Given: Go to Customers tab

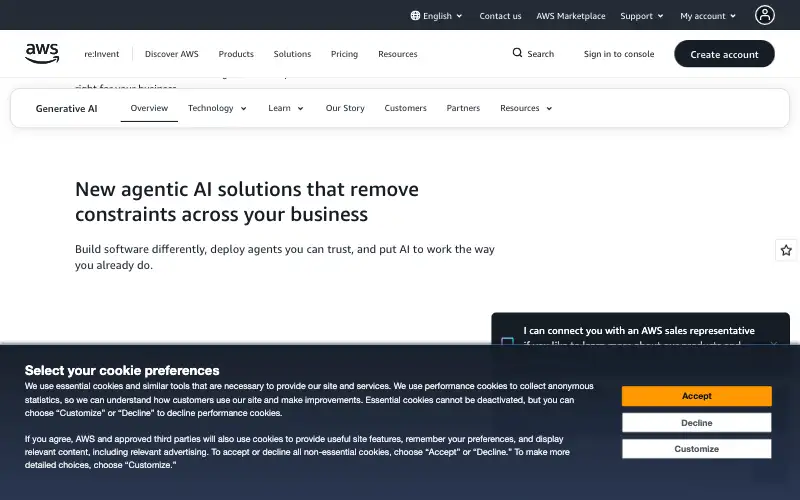Looking at the screenshot, I should [405, 108].
